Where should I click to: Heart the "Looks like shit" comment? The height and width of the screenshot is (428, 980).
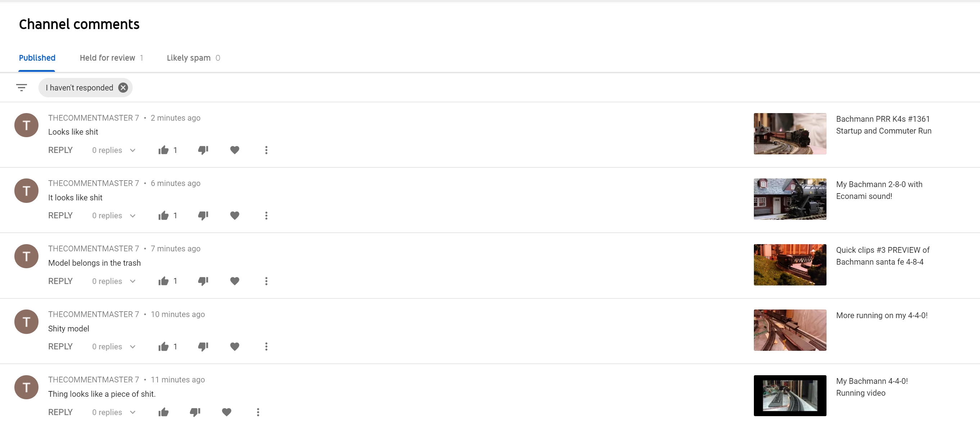(x=234, y=150)
